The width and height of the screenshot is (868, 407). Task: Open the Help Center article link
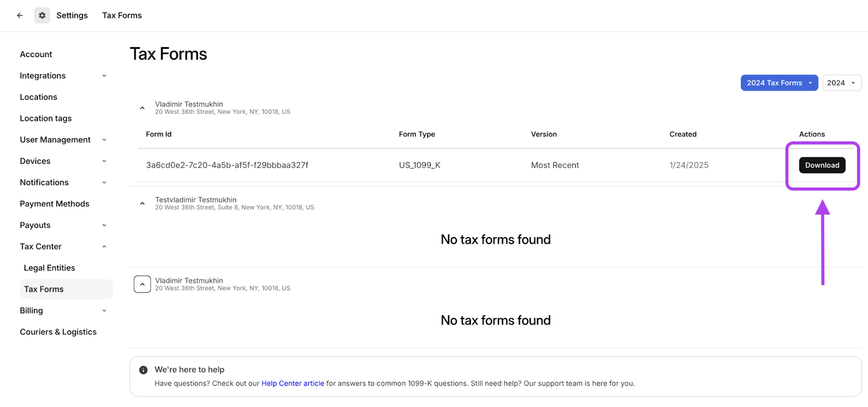[292, 384]
